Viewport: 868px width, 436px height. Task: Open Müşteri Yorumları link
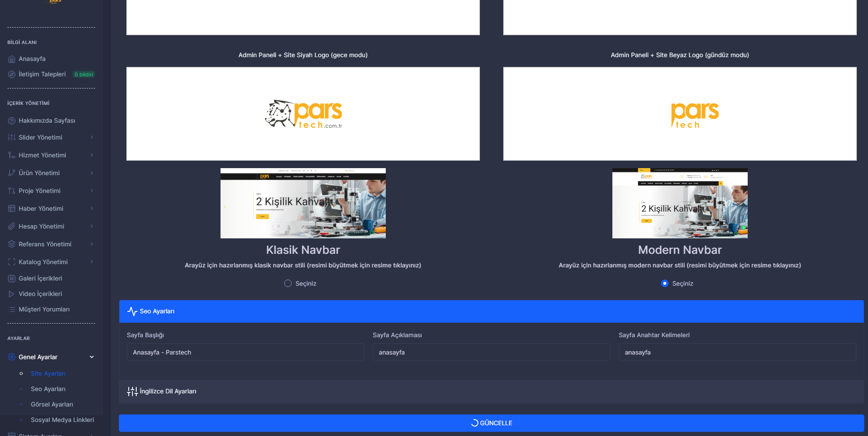(44, 310)
